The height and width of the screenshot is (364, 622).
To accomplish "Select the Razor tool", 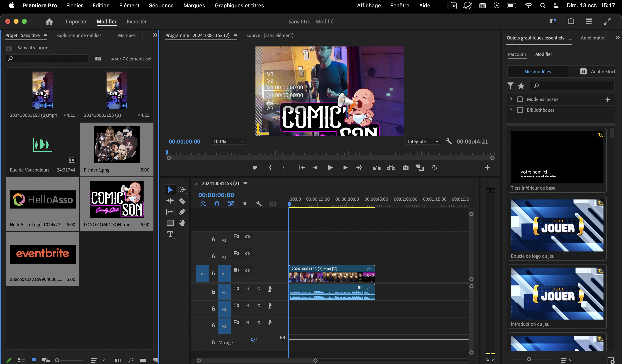I will point(182,201).
